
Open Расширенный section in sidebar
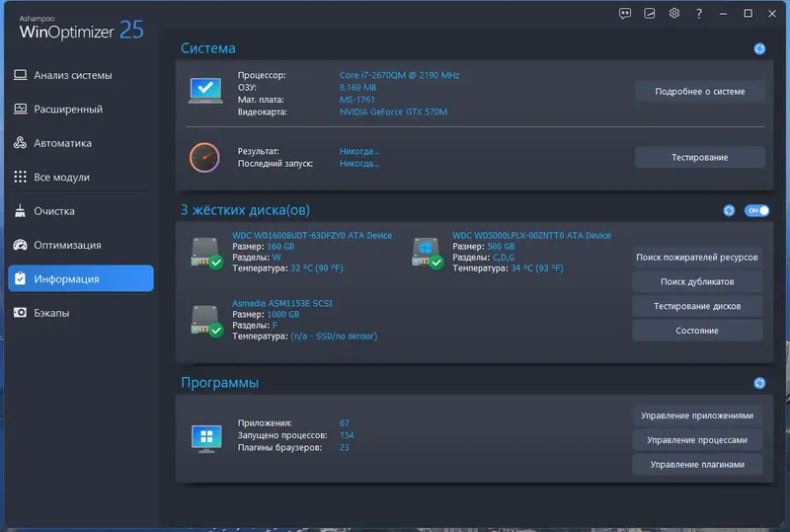(x=81, y=109)
